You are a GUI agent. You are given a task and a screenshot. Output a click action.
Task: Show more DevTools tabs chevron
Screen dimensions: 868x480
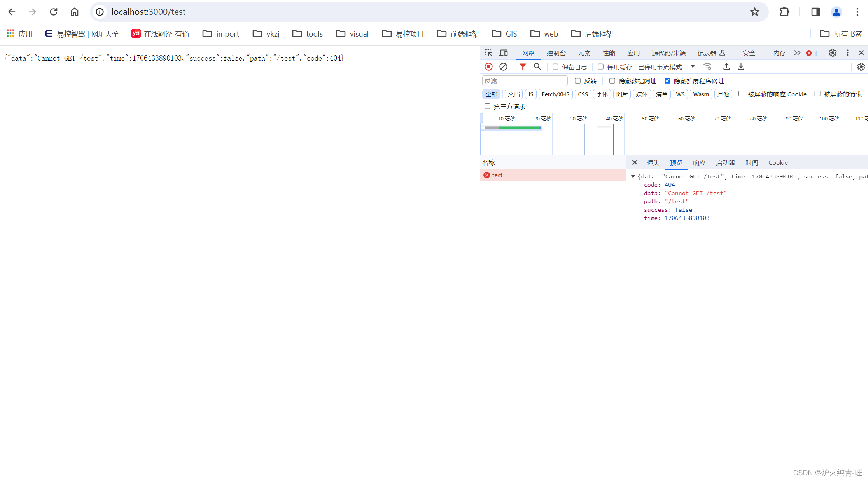pos(797,53)
